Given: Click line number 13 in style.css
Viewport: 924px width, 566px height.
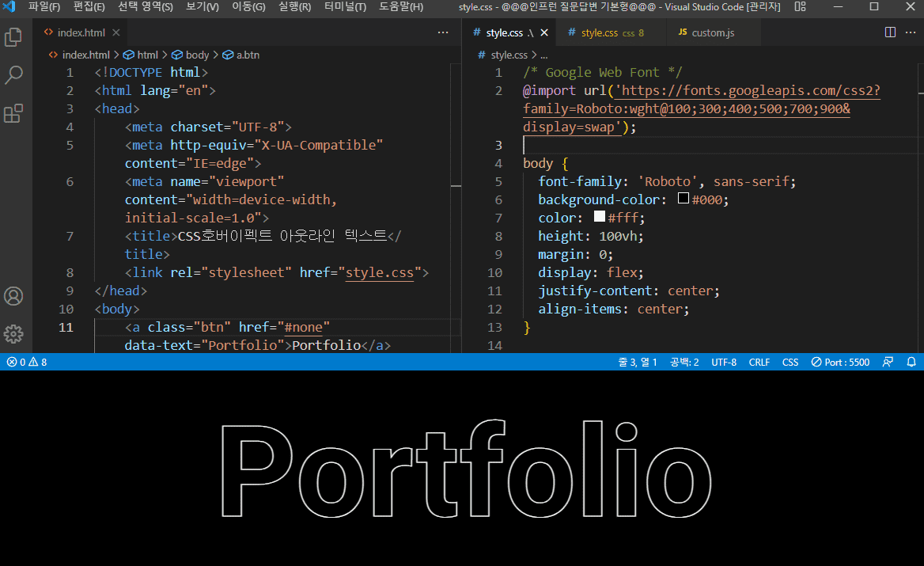Looking at the screenshot, I should pyautogui.click(x=494, y=327).
